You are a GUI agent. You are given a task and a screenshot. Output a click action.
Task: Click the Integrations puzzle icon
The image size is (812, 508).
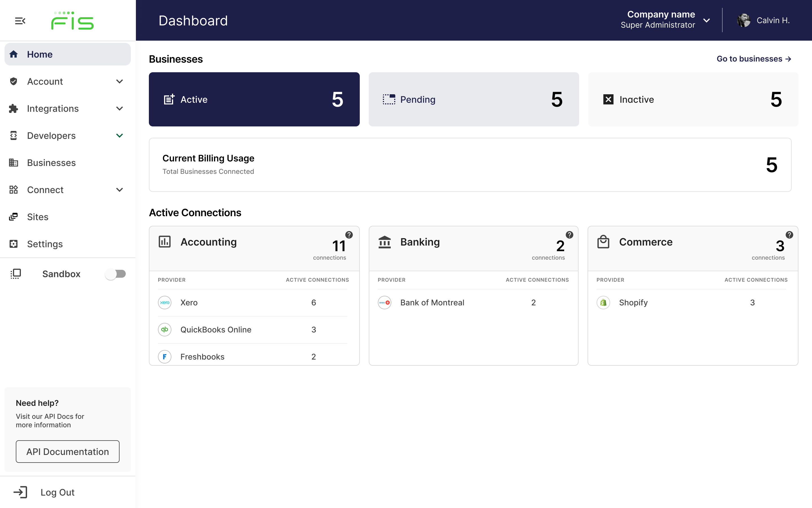(x=14, y=109)
